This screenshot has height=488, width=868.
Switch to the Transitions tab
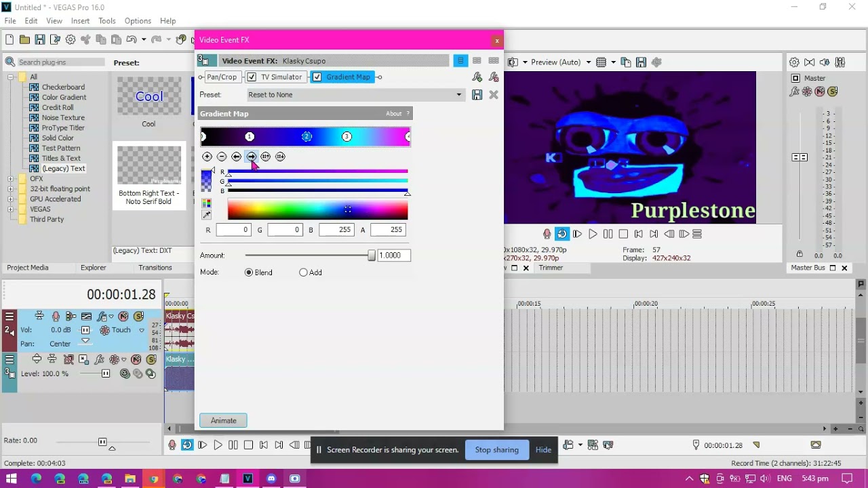pos(155,268)
